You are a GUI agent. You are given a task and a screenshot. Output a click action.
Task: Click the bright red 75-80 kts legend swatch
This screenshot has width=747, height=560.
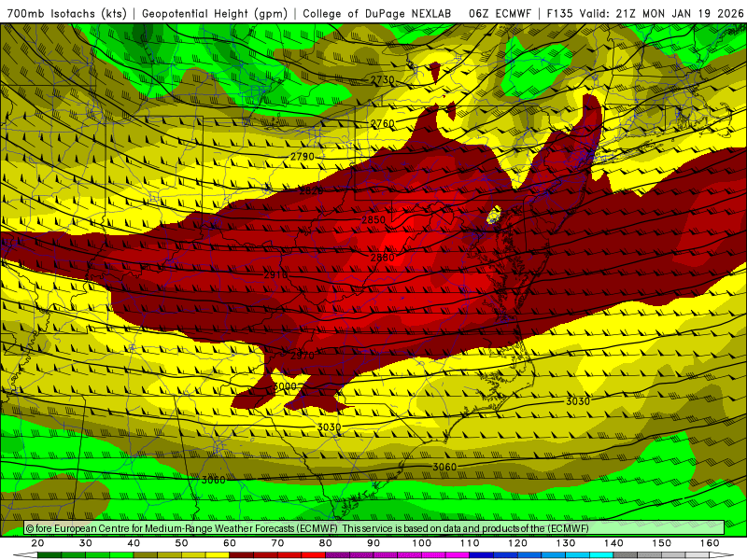pos(314,555)
